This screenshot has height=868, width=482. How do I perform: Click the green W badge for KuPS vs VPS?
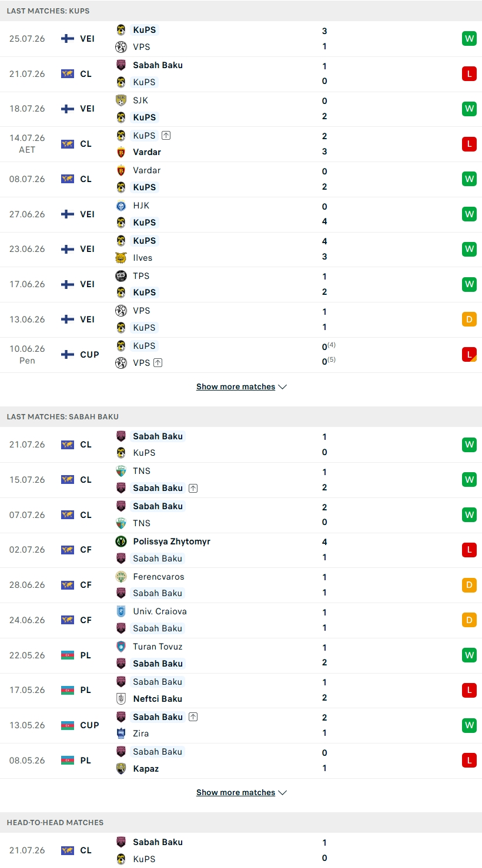(x=468, y=39)
